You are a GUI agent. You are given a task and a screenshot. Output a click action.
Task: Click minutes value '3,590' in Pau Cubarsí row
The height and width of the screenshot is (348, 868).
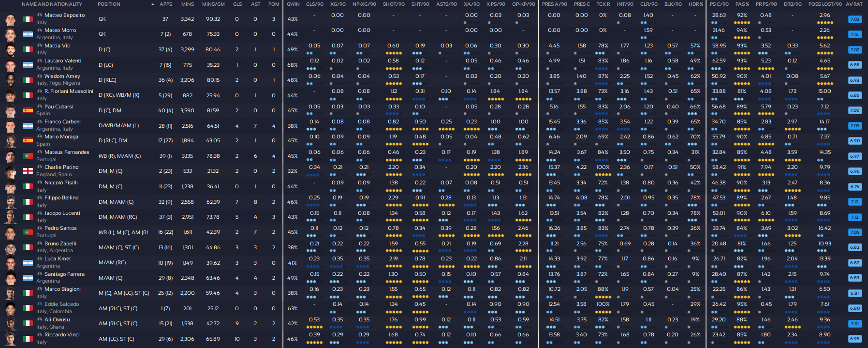[188, 110]
